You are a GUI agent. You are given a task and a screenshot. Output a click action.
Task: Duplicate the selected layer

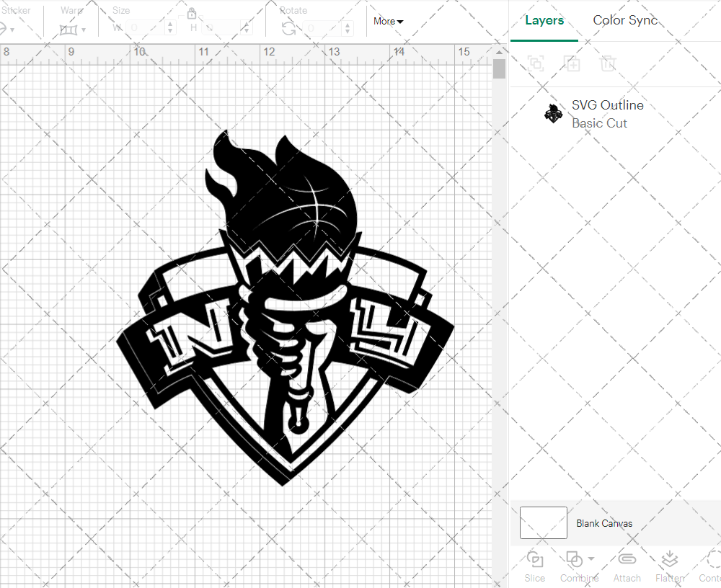click(572, 63)
